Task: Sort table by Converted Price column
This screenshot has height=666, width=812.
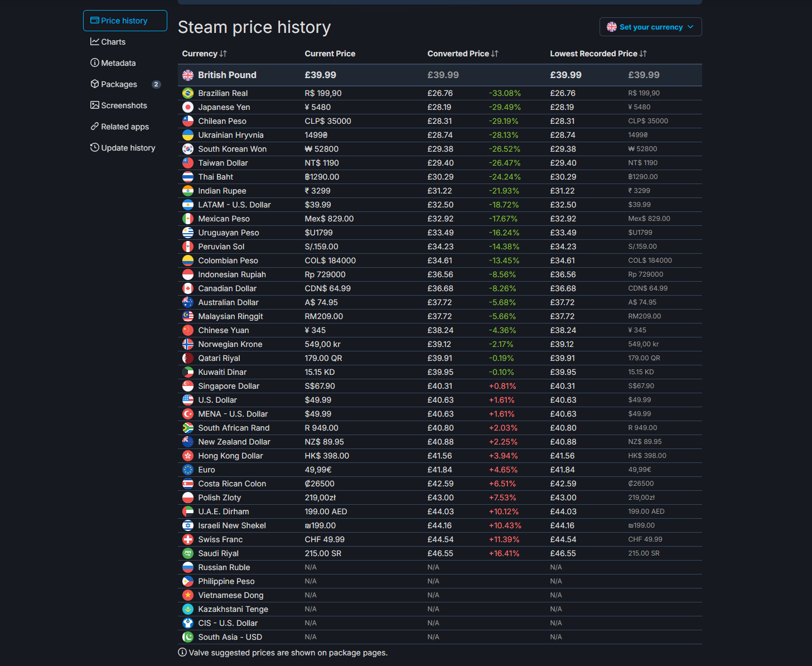Action: click(462, 54)
